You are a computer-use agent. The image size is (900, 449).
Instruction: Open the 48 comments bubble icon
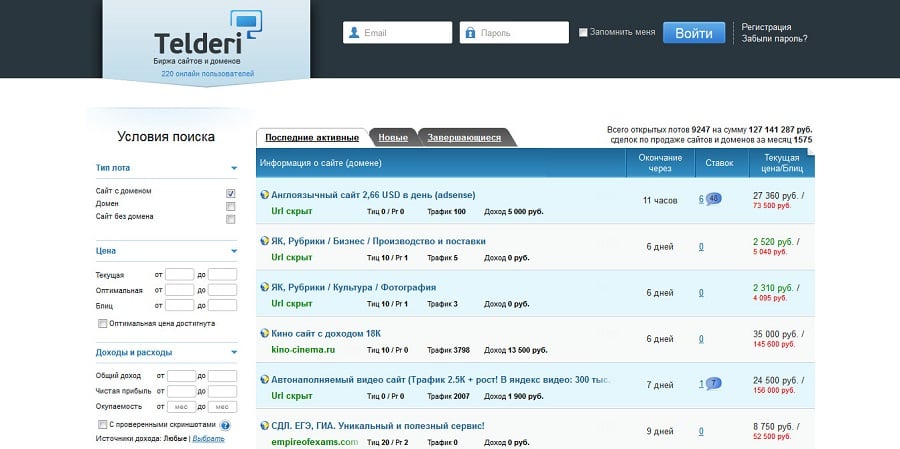point(714,199)
